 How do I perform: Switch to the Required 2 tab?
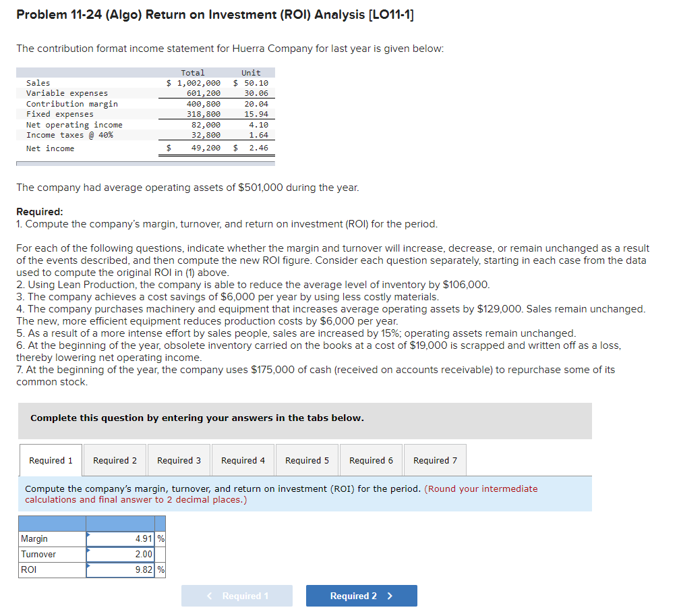pos(115,459)
